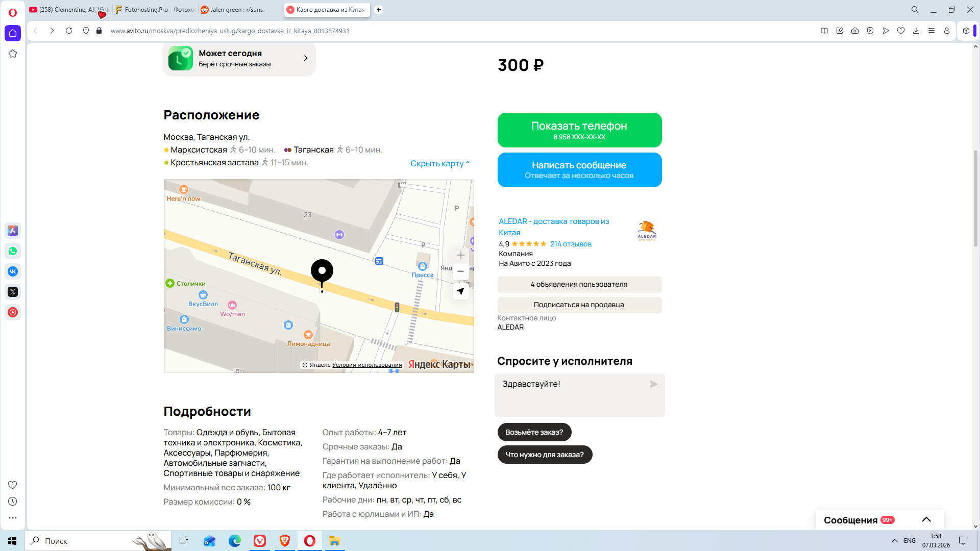Zoom out the Yandex map

[x=460, y=271]
